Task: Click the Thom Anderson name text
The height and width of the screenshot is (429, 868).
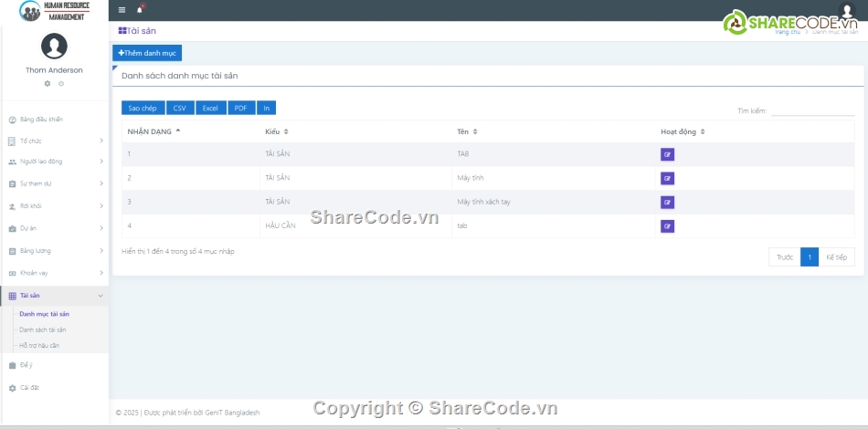Action: 54,70
